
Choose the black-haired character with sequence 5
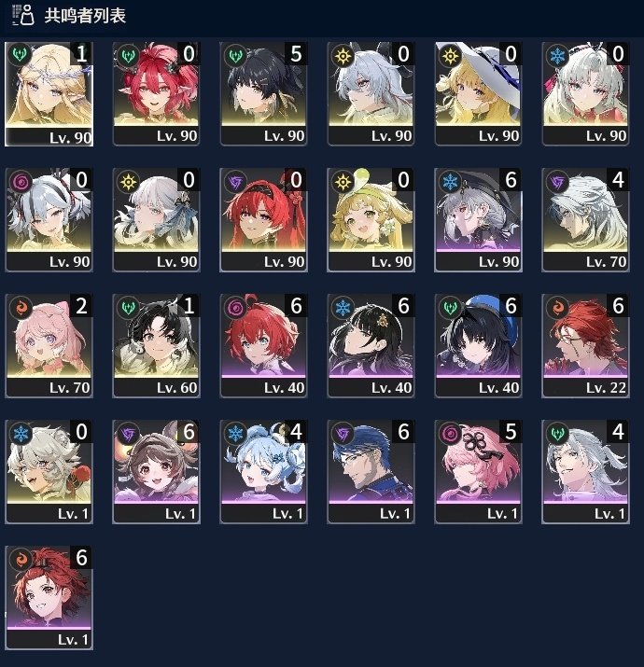click(x=263, y=94)
